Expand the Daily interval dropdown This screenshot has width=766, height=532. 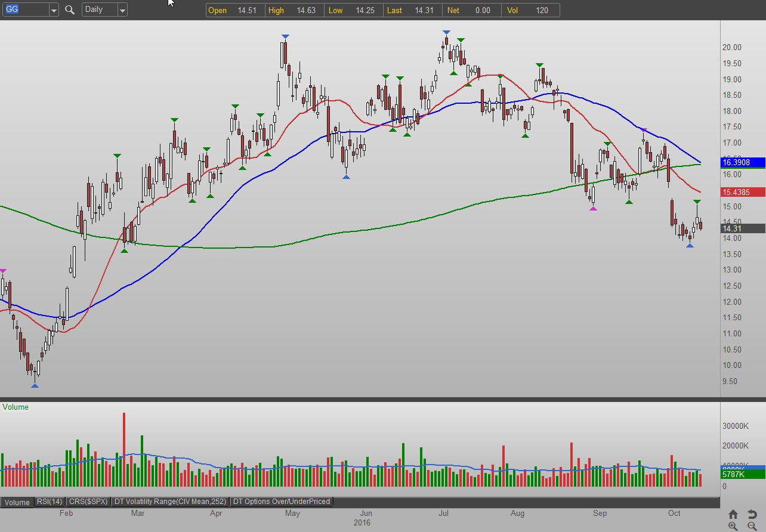(122, 10)
